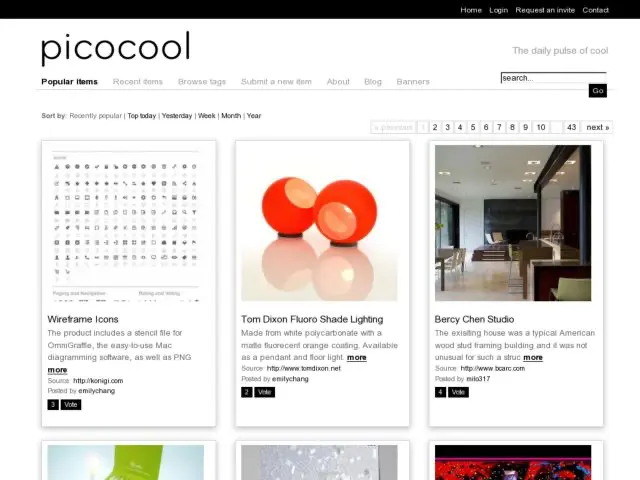Viewport: 640px width, 480px height.
Task: Go to the About tab
Action: point(338,82)
